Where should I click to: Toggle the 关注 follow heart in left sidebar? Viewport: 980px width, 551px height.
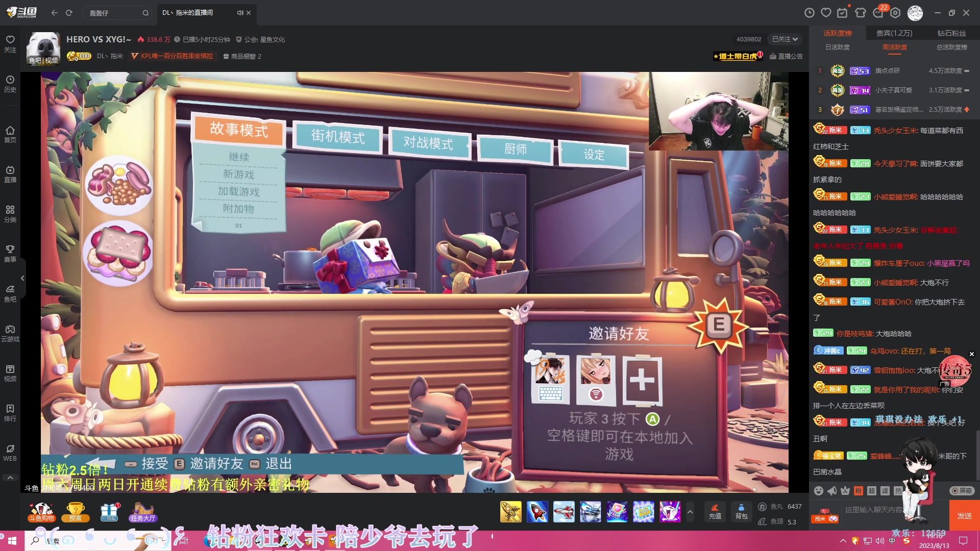pyautogui.click(x=10, y=44)
